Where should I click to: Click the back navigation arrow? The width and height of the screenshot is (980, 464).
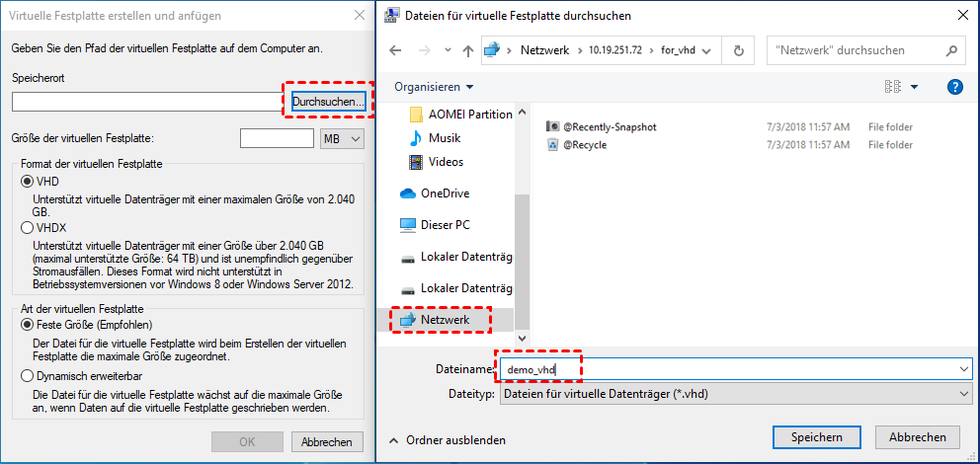[x=395, y=50]
